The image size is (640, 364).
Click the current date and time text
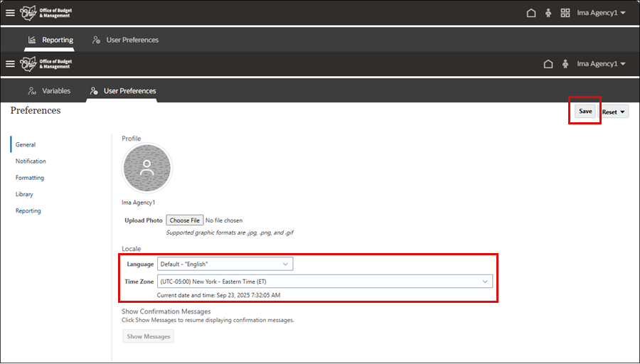219,295
